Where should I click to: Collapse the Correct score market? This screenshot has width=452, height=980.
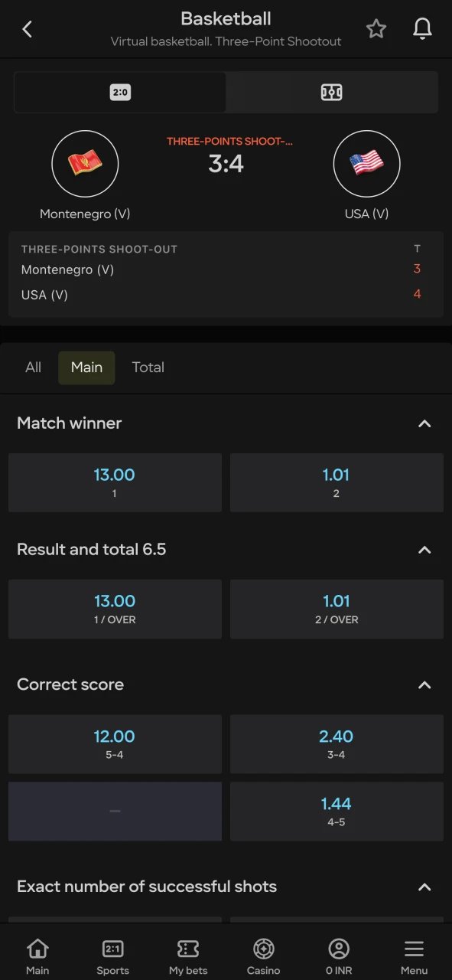424,685
